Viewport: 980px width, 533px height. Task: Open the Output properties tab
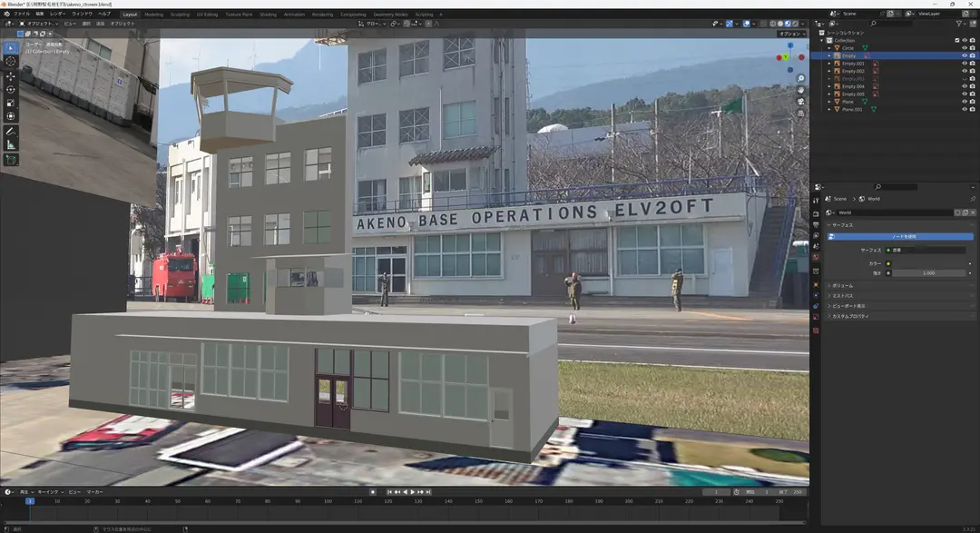point(816,224)
